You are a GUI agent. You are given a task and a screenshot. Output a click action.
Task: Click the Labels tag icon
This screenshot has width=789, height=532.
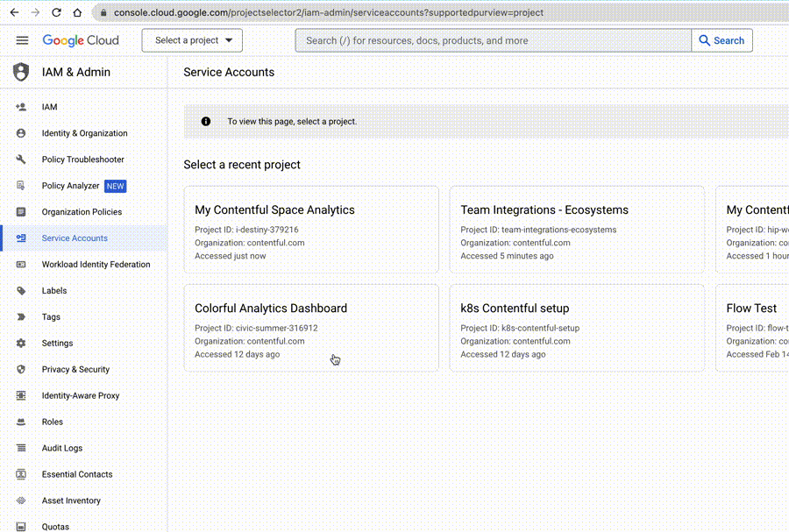(21, 291)
